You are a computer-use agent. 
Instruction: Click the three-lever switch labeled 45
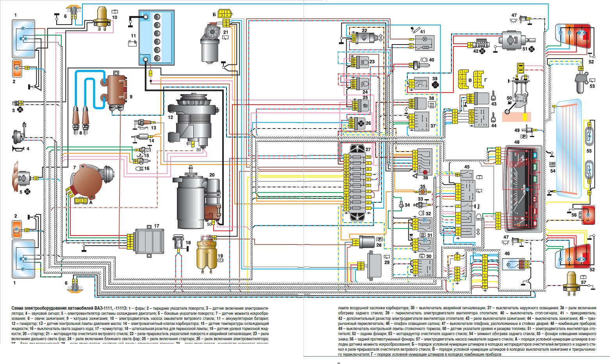465,203
